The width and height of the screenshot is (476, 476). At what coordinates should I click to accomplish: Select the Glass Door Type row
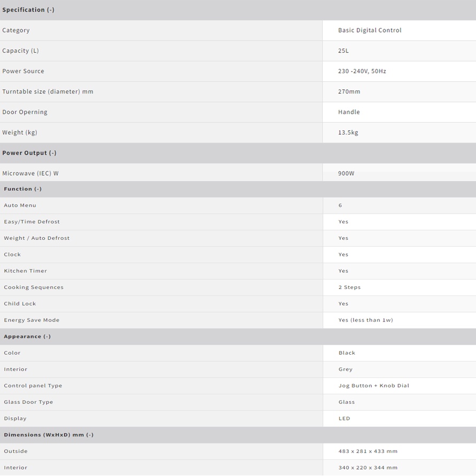click(x=238, y=402)
